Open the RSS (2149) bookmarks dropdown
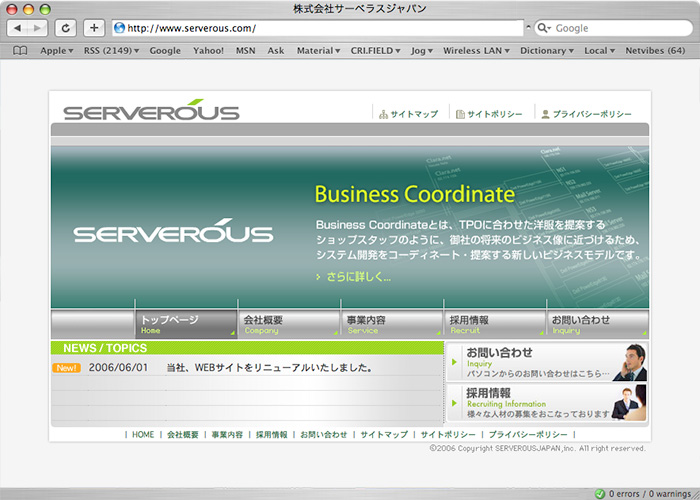700x500 pixels. click(112, 50)
